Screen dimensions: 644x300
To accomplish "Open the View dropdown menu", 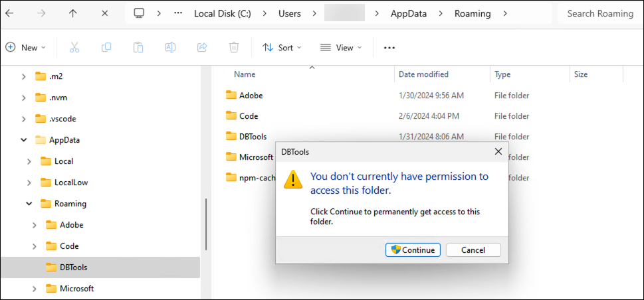I will pos(341,48).
